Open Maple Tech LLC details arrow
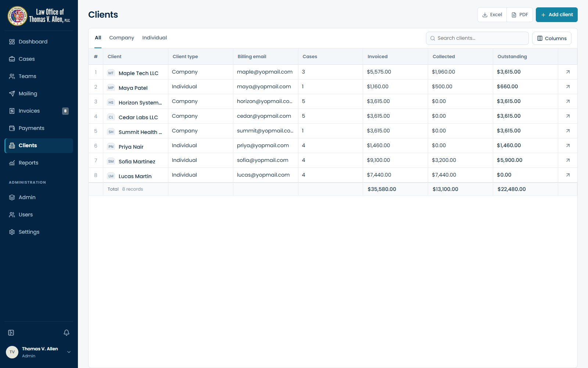 click(568, 72)
